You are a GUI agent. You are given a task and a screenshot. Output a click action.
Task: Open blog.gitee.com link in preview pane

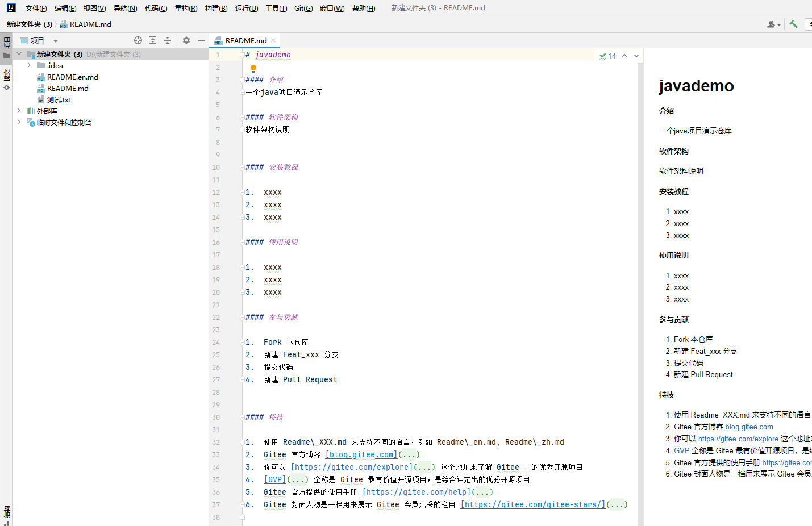749,427
